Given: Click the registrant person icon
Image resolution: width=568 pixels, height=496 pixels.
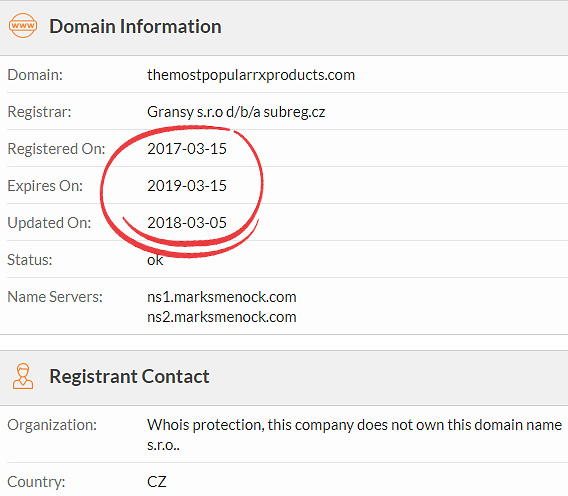Looking at the screenshot, I should pyautogui.click(x=23, y=376).
